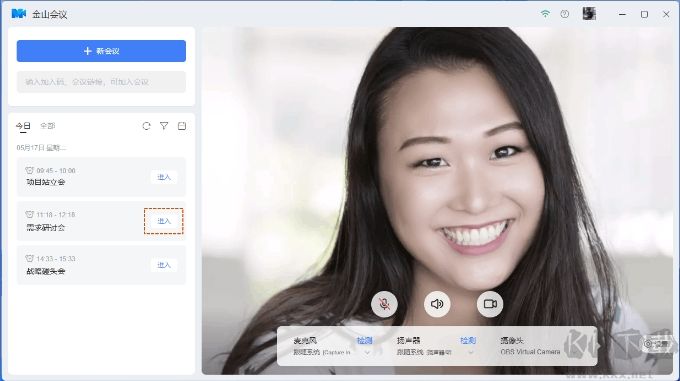
Task: Click the refresh meeting list icon
Action: [x=147, y=126]
